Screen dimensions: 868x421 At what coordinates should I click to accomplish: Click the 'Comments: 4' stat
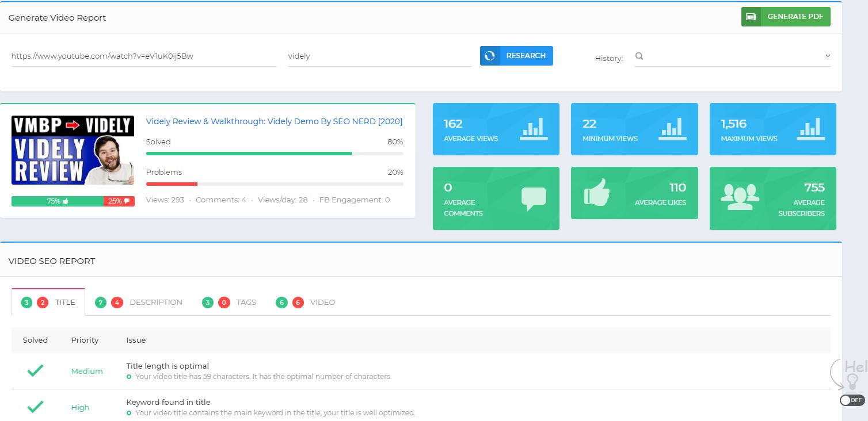[221, 200]
